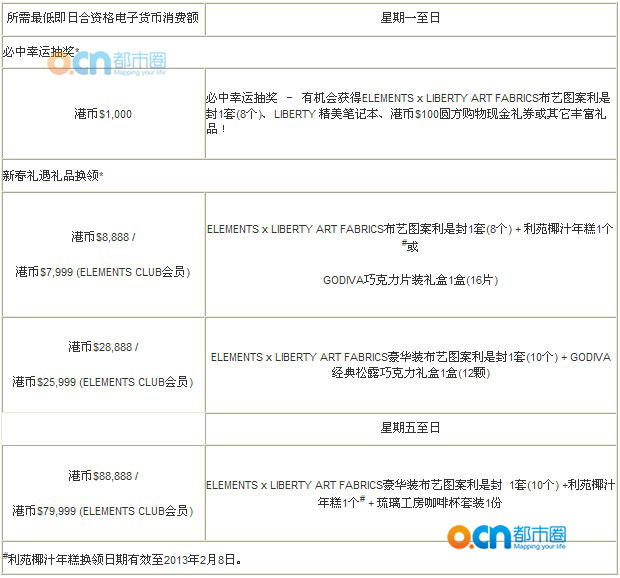
Task: Click the '星期五至日' header cell
Action: [x=410, y=428]
